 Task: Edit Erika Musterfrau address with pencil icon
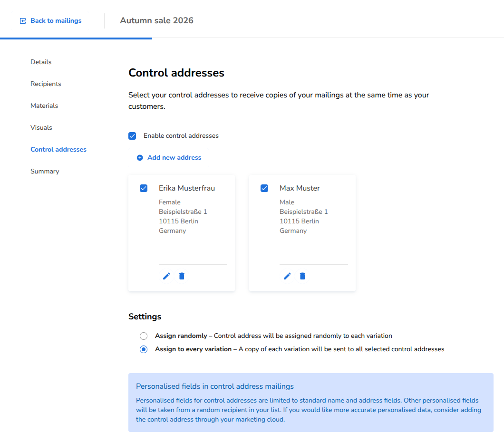(166, 276)
